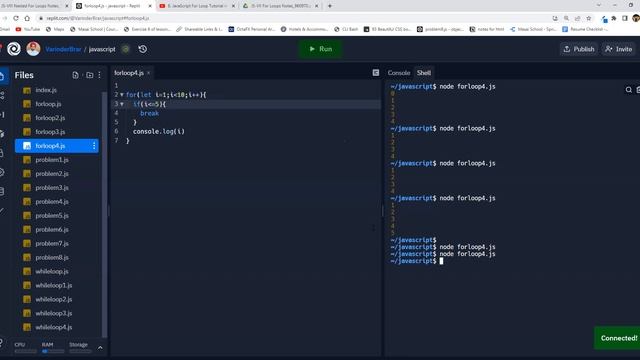This screenshot has width=640, height=360.
Task: Open the Resume Checklist bookmark
Action: pos(585,29)
